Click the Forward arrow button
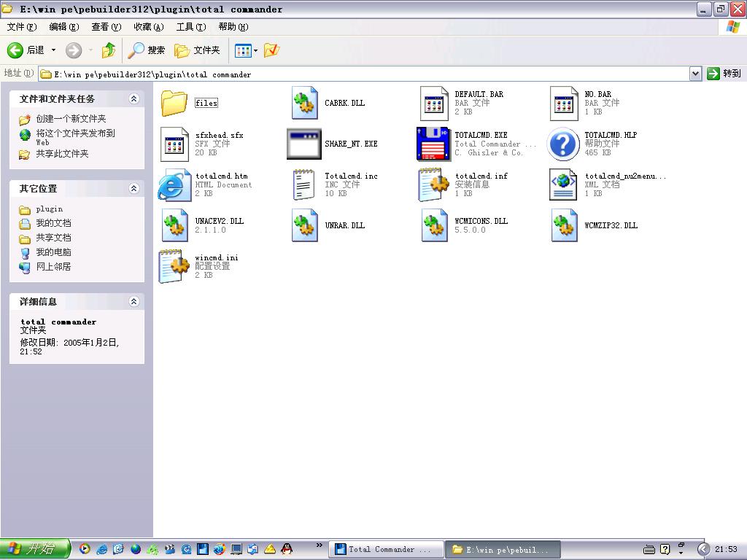This screenshot has height=560, width=747. (74, 50)
